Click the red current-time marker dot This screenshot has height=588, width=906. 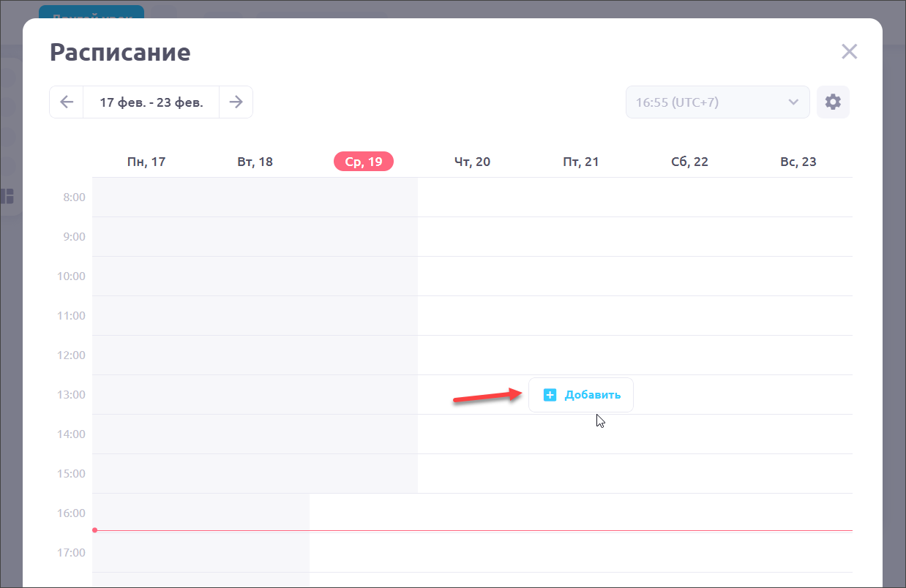coord(94,530)
